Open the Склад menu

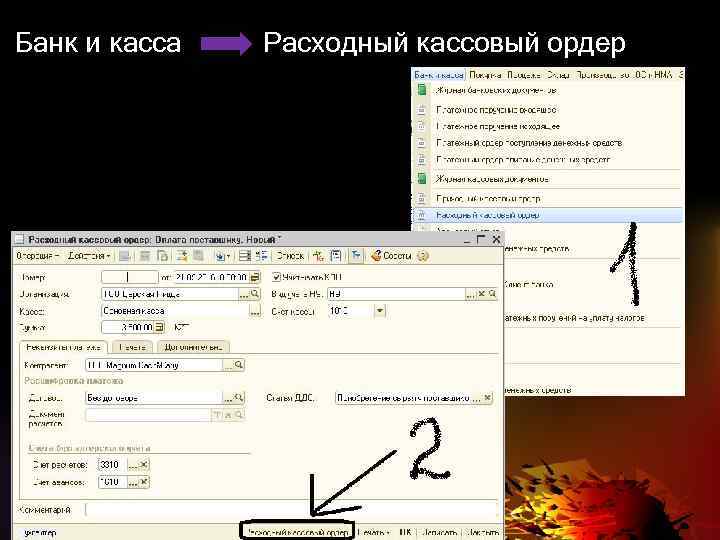coord(558,75)
